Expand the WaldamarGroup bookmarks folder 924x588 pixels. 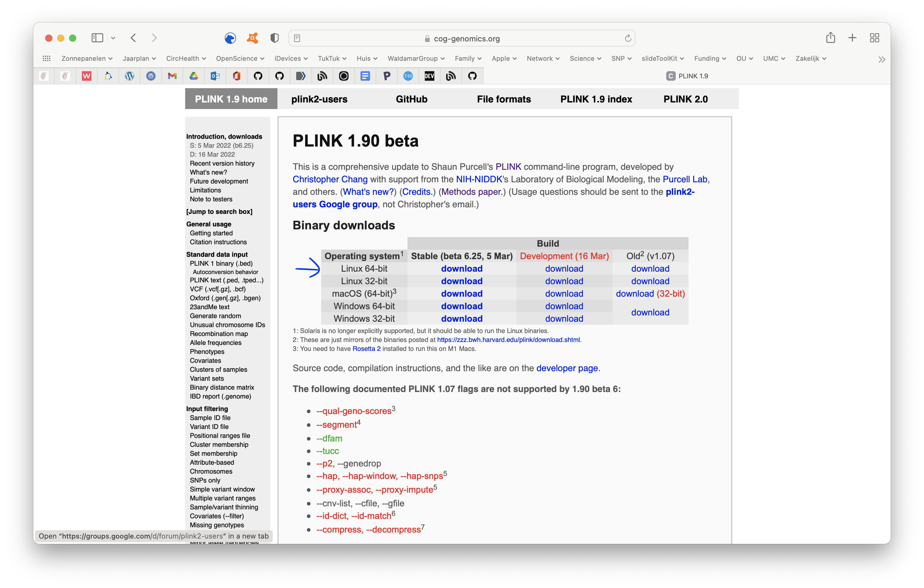[x=416, y=58]
